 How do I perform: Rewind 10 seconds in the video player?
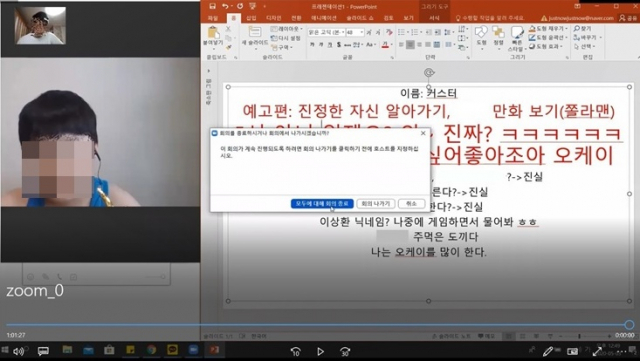[296, 351]
